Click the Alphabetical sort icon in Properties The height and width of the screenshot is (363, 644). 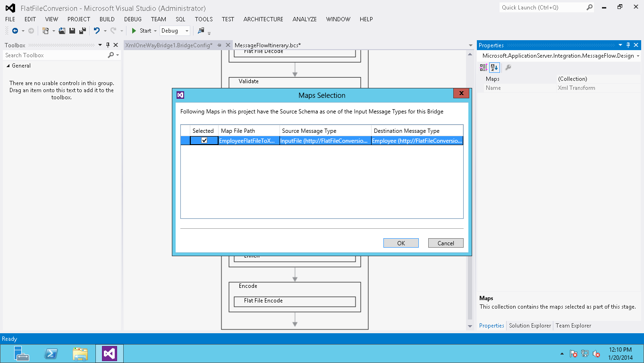click(x=494, y=67)
